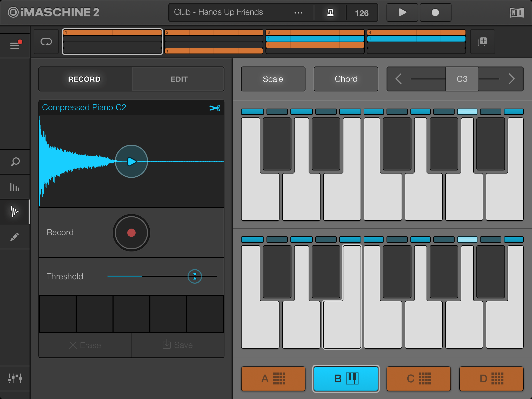
Task: Open the hamburger menu with notification dot
Action: [x=15, y=45]
